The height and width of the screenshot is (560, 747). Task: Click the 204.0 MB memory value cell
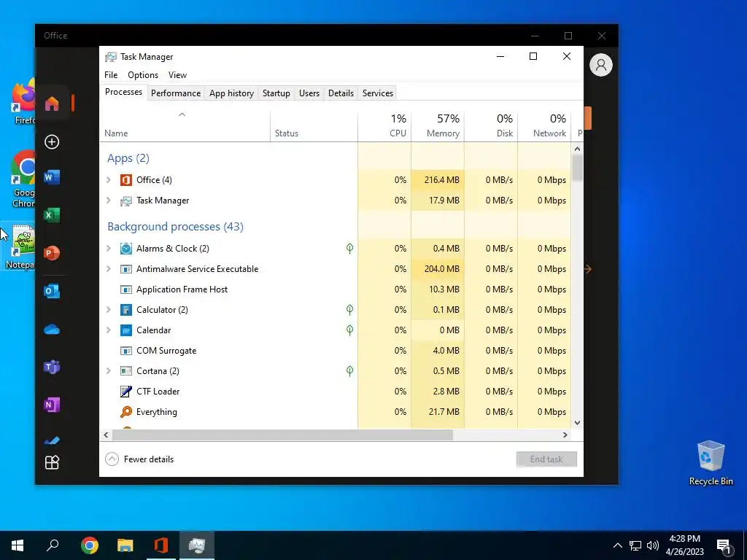438,269
